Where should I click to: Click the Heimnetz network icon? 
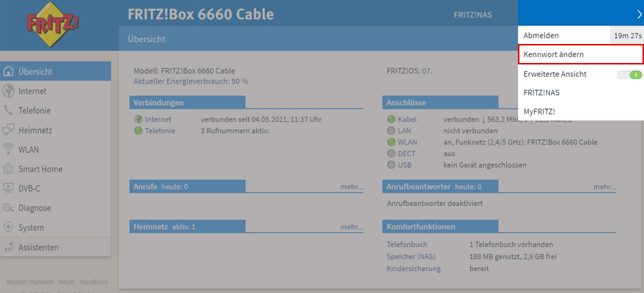coord(9,130)
